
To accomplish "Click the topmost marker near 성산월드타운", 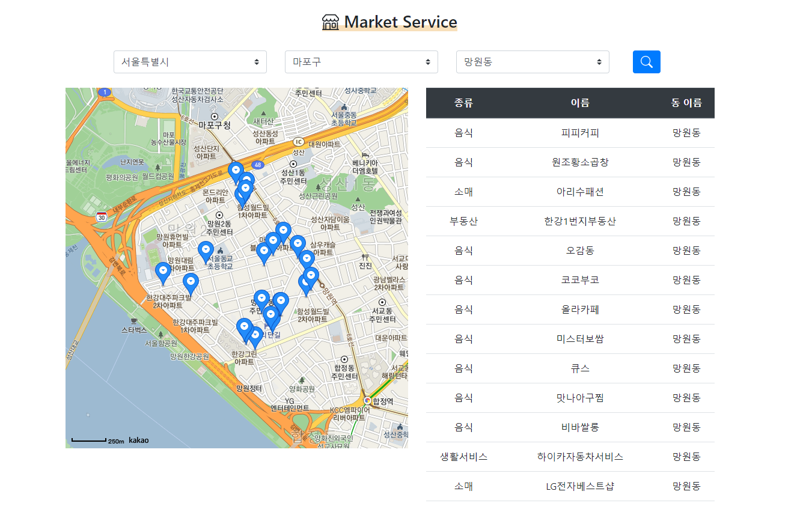I will tap(235, 169).
